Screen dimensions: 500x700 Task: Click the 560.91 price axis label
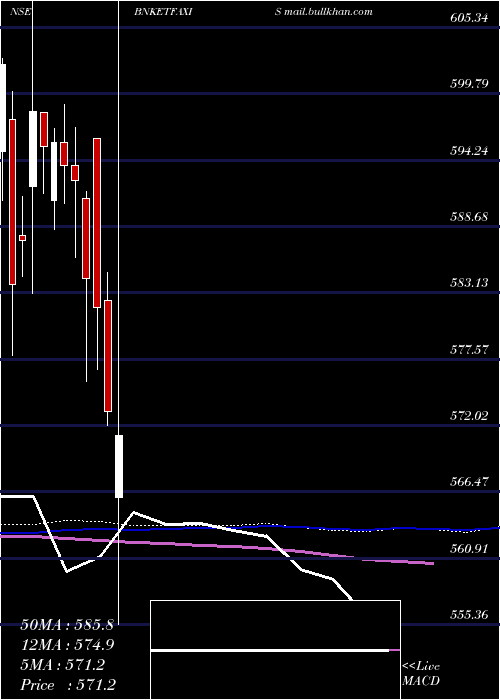point(469,549)
